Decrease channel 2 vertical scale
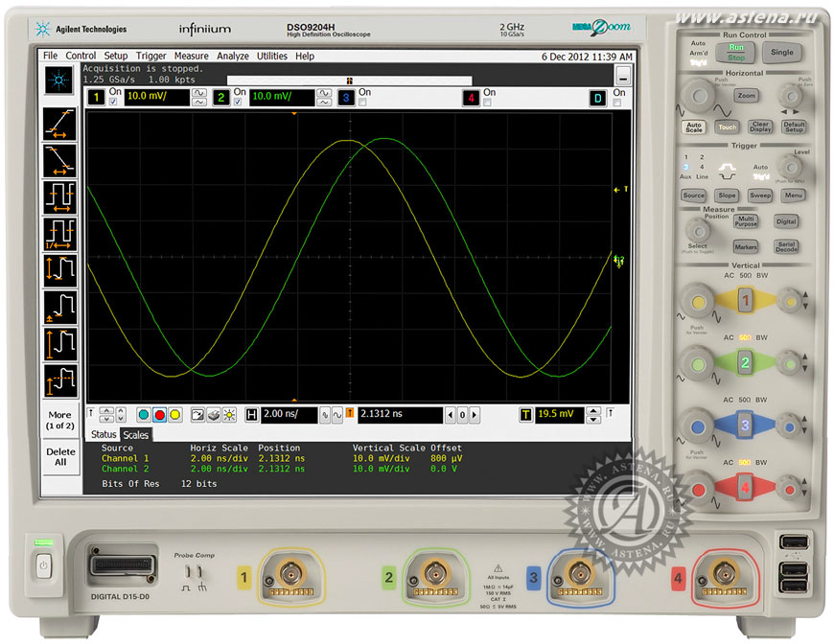 point(324,103)
